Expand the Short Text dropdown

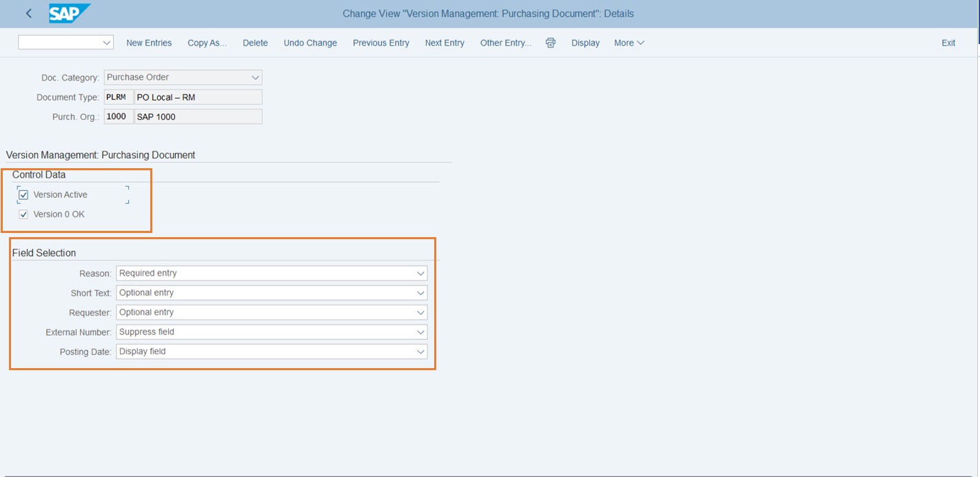420,293
